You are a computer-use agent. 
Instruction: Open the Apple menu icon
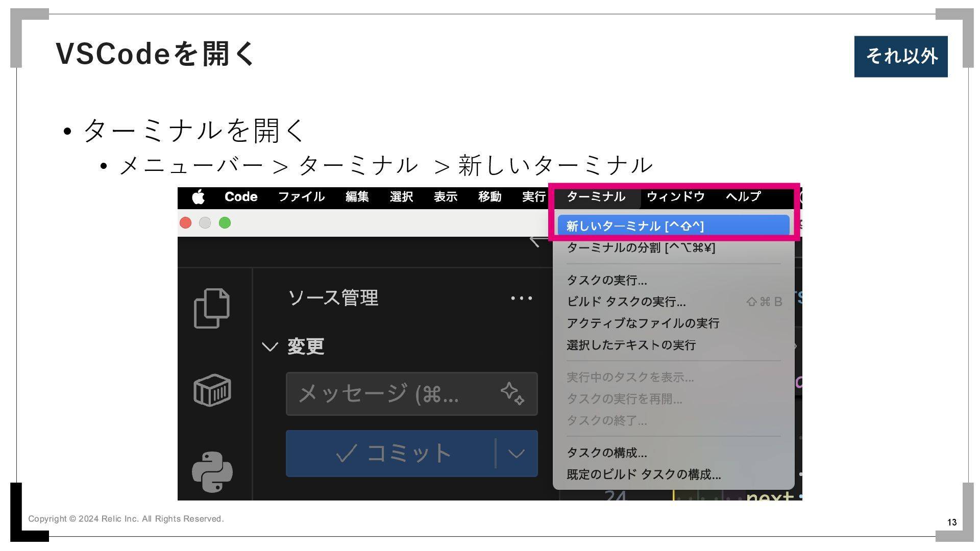click(x=199, y=197)
